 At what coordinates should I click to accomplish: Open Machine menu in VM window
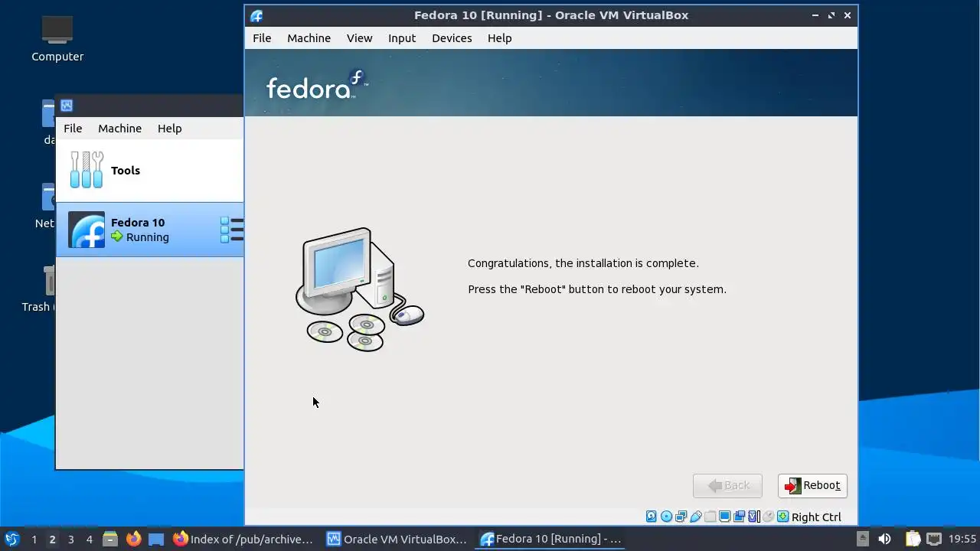click(x=309, y=38)
